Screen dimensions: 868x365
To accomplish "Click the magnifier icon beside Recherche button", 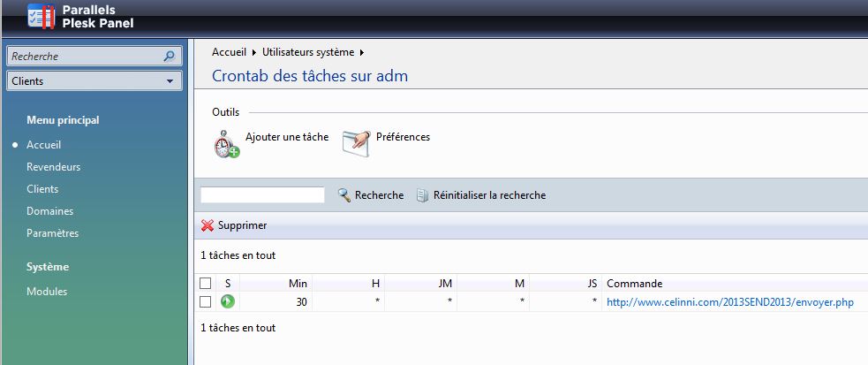I will coord(344,195).
